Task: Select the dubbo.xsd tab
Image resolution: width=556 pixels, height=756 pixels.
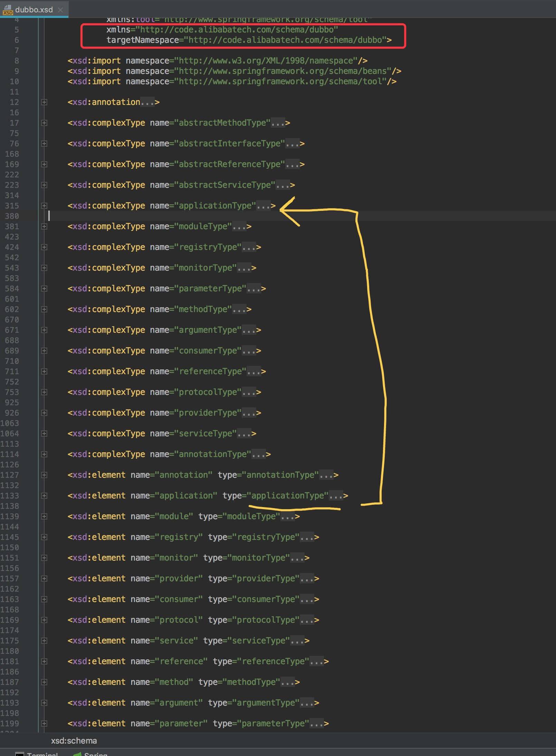Action: click(34, 10)
